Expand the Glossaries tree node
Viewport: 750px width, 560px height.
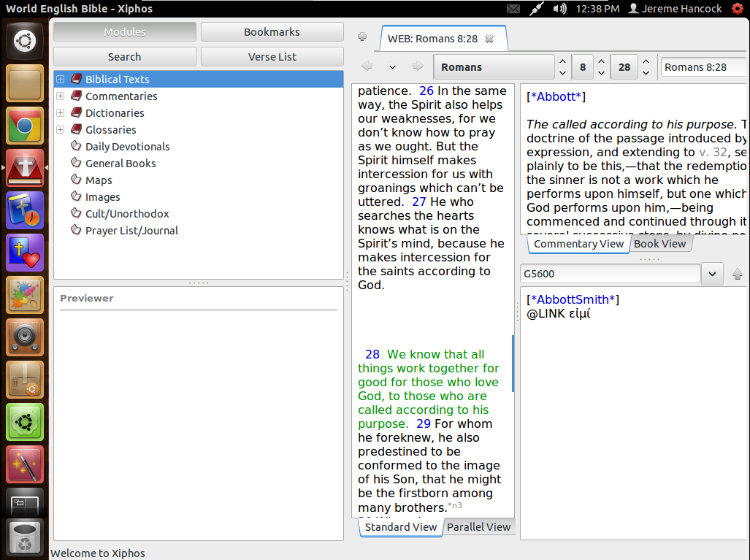[61, 130]
